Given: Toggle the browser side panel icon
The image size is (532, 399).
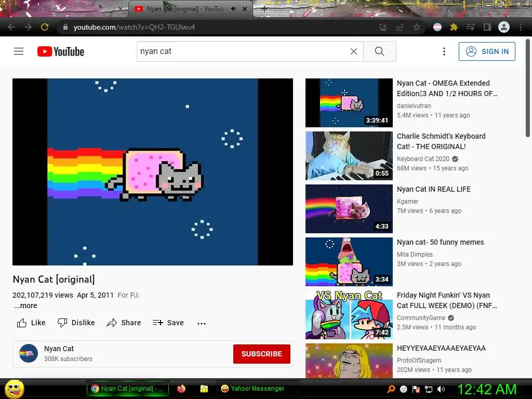Looking at the screenshot, I should (x=487, y=27).
